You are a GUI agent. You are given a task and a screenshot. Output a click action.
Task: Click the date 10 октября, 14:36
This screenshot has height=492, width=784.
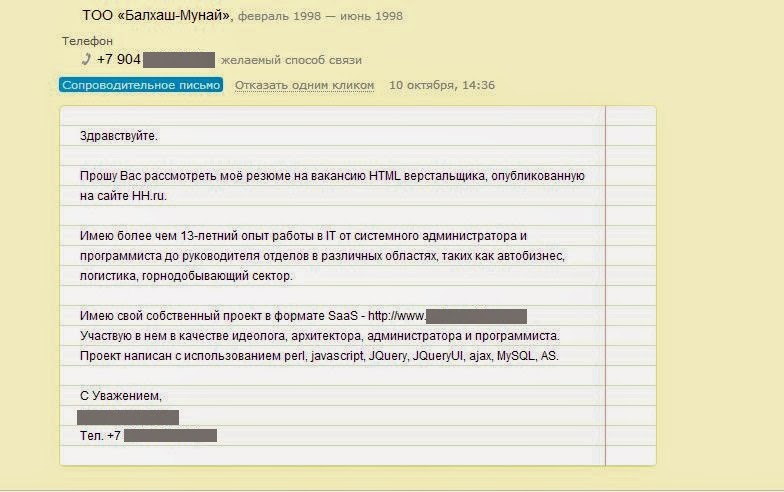pyautogui.click(x=442, y=85)
